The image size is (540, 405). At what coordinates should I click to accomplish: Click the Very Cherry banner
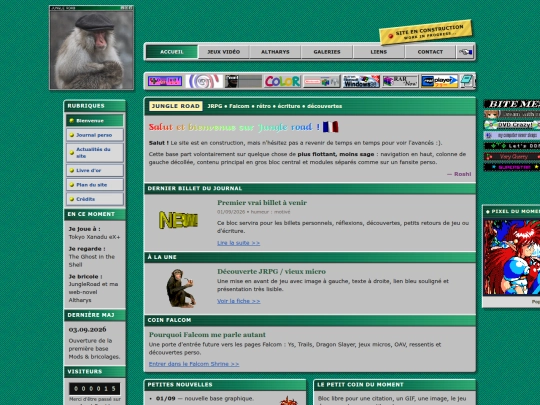click(512, 157)
